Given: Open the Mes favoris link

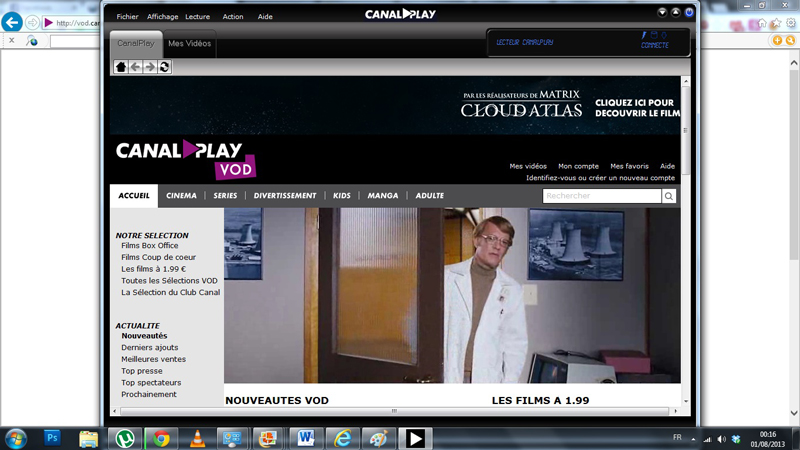Looking at the screenshot, I should (x=629, y=166).
